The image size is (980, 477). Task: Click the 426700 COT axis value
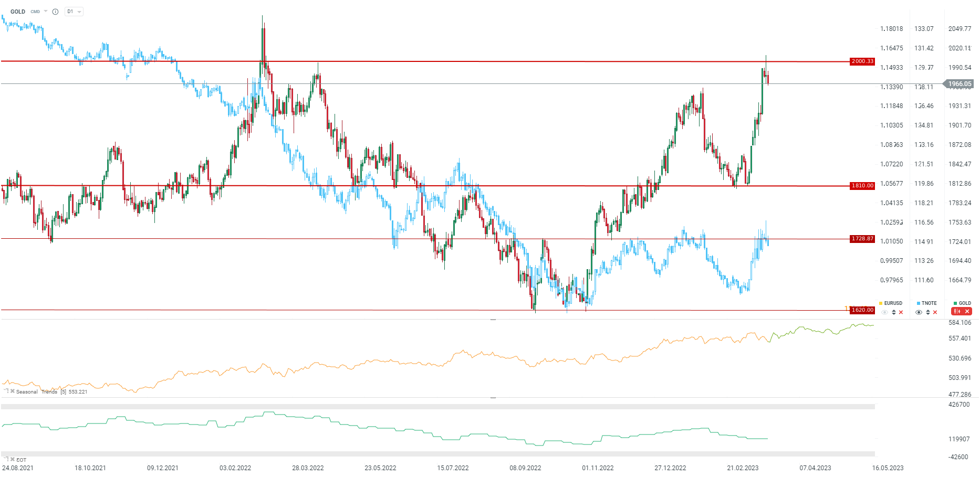(959, 405)
